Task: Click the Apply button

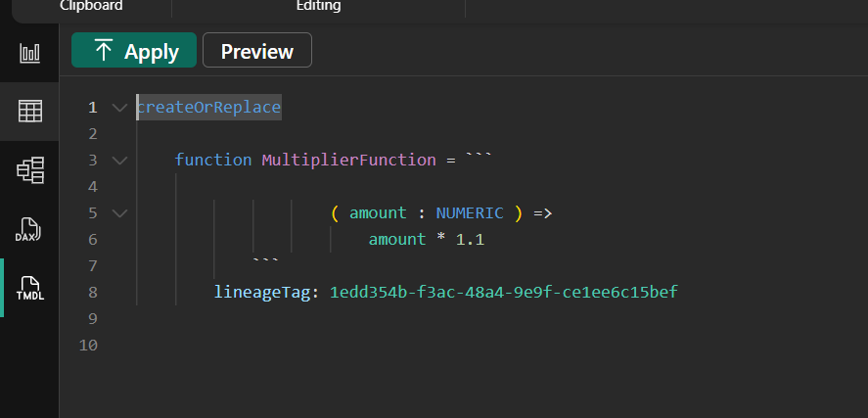Action: (134, 51)
